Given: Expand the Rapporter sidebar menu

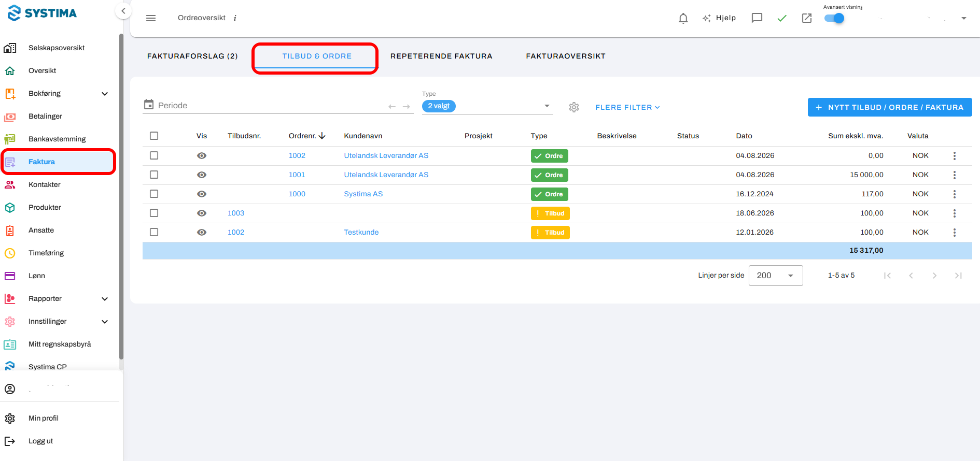Looking at the screenshot, I should click(105, 299).
